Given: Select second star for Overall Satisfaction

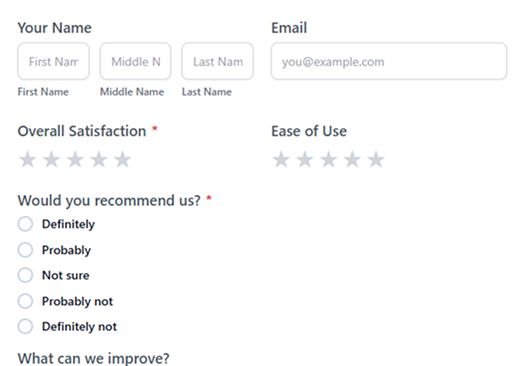Looking at the screenshot, I should (x=51, y=159).
